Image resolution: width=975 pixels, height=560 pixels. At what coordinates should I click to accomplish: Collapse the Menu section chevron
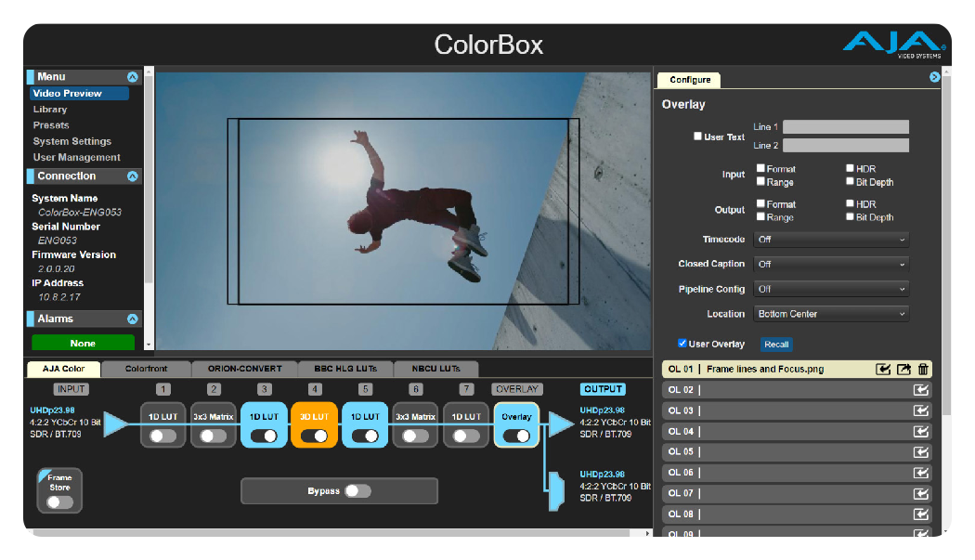coord(133,77)
